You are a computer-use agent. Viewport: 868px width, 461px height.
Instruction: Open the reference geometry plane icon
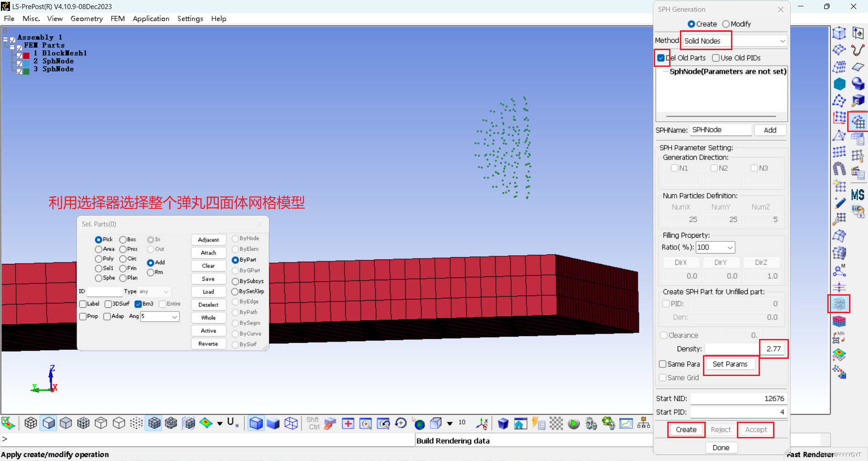[x=858, y=67]
